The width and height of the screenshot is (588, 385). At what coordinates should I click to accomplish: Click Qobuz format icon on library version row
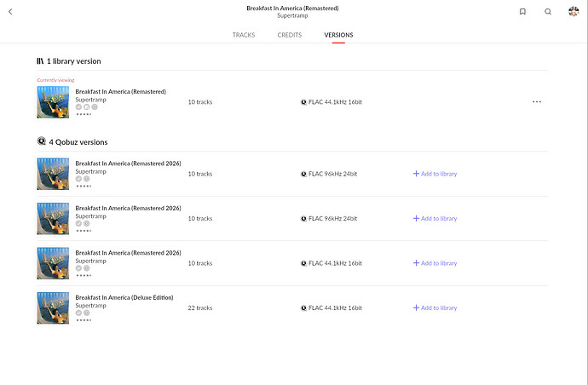coord(303,102)
